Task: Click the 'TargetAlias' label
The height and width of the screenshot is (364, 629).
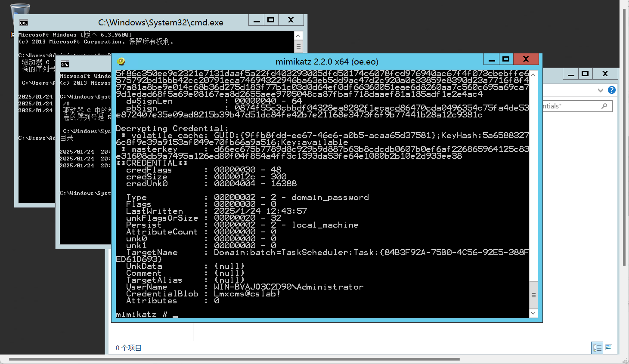Action: click(154, 280)
